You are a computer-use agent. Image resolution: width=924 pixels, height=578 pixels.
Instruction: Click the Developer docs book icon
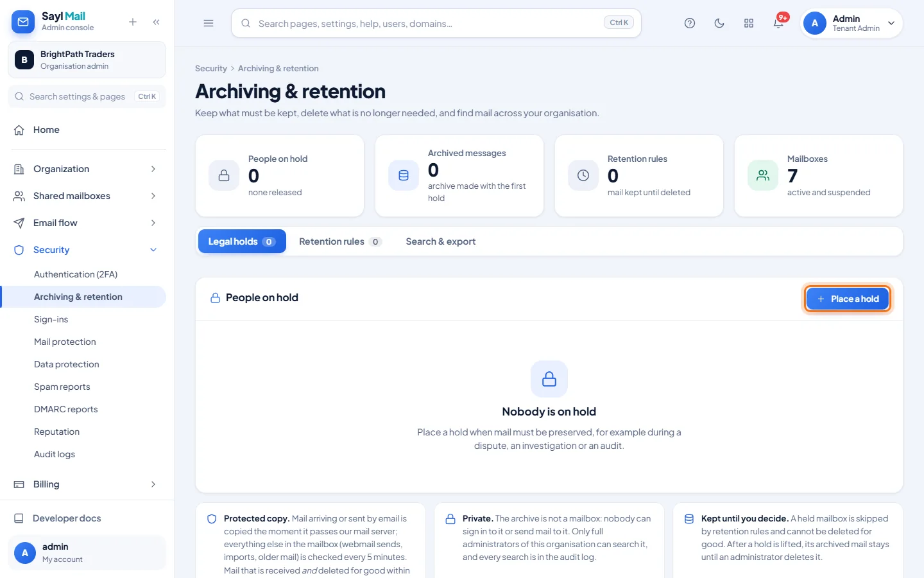tap(19, 518)
